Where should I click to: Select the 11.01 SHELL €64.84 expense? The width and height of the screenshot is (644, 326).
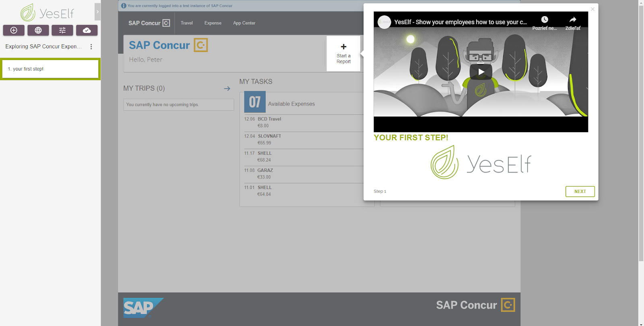[x=303, y=191]
